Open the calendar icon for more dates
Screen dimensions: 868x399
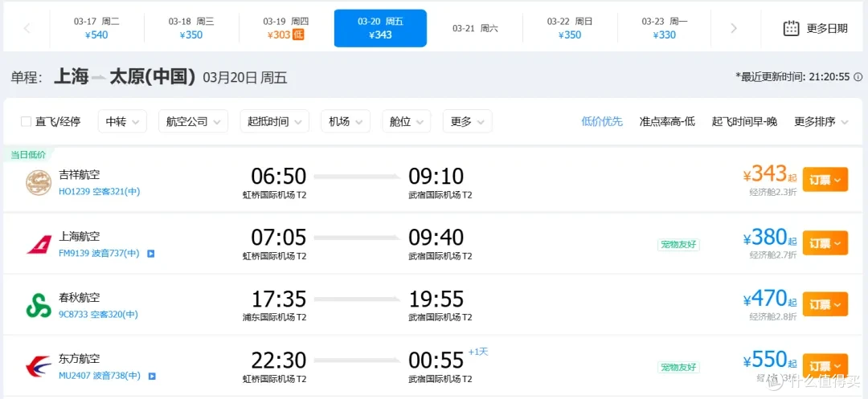[791, 28]
